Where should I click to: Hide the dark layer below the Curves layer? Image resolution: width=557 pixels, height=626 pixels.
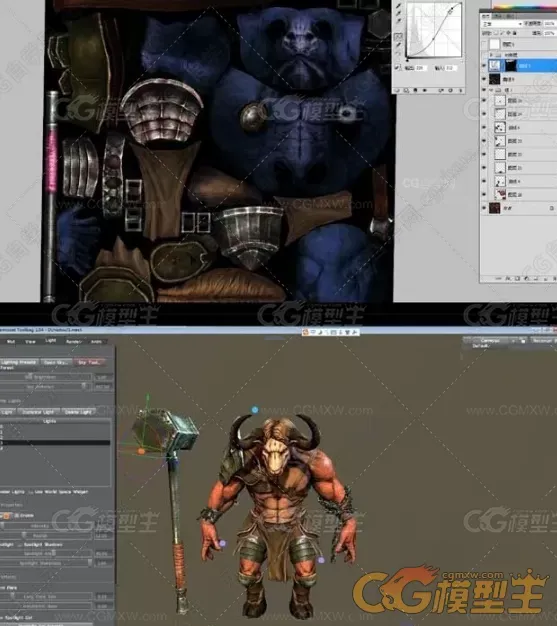pos(484,79)
